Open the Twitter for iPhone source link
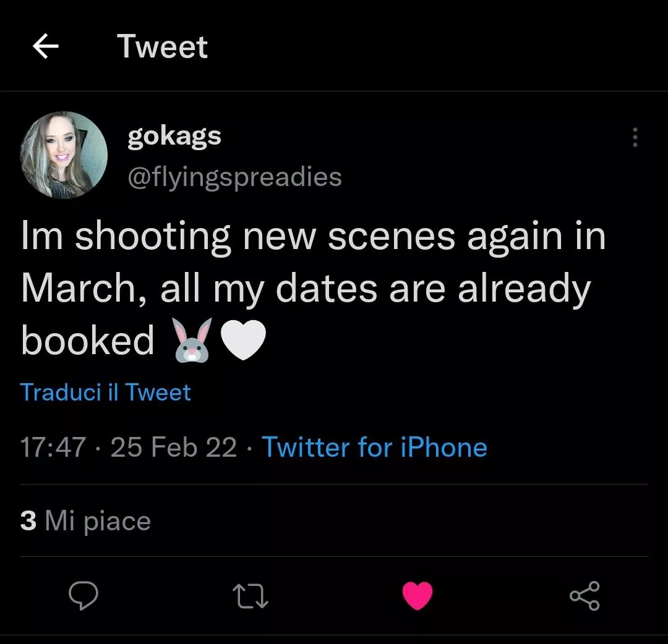 click(x=374, y=447)
